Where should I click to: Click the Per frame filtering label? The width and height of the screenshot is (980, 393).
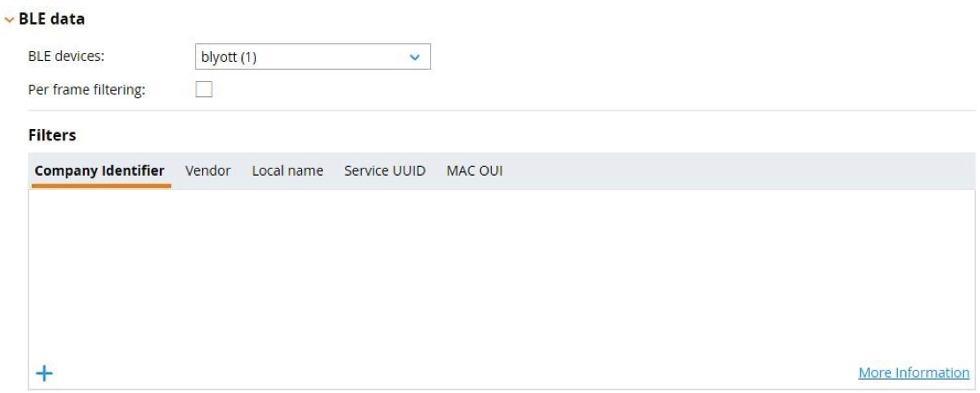pyautogui.click(x=87, y=88)
